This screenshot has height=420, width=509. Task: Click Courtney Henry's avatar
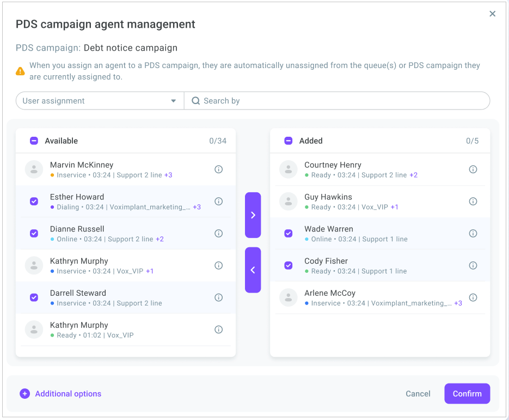(289, 169)
